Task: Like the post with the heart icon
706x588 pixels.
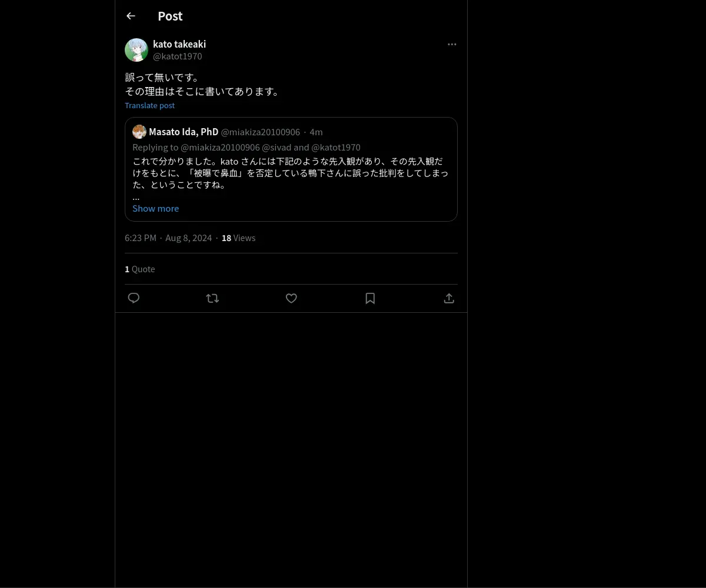Action: [291, 298]
